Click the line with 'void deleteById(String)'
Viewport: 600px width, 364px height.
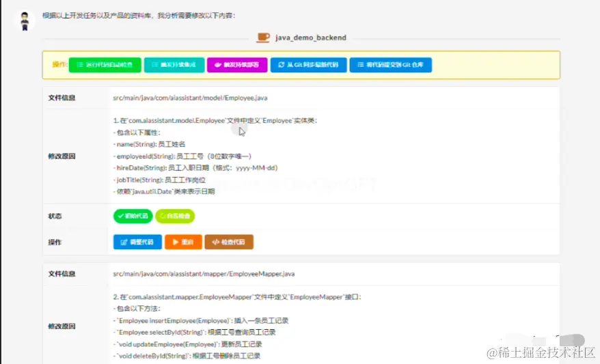coord(187,356)
